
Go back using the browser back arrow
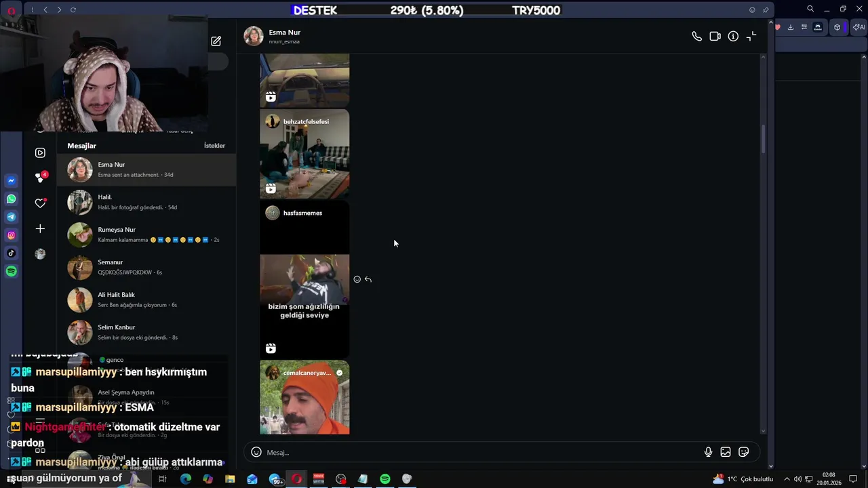tap(45, 10)
